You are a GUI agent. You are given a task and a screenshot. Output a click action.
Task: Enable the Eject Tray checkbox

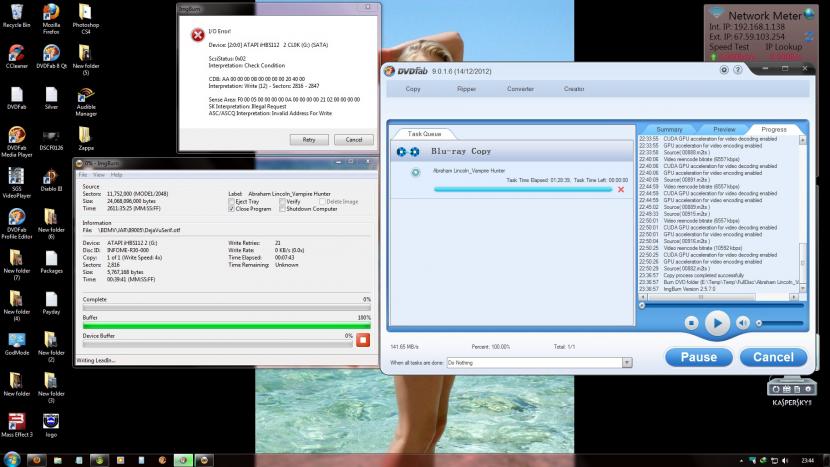coord(232,201)
